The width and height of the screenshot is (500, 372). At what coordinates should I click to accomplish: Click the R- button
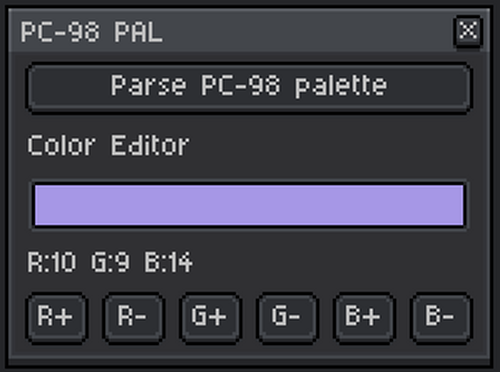tap(134, 318)
